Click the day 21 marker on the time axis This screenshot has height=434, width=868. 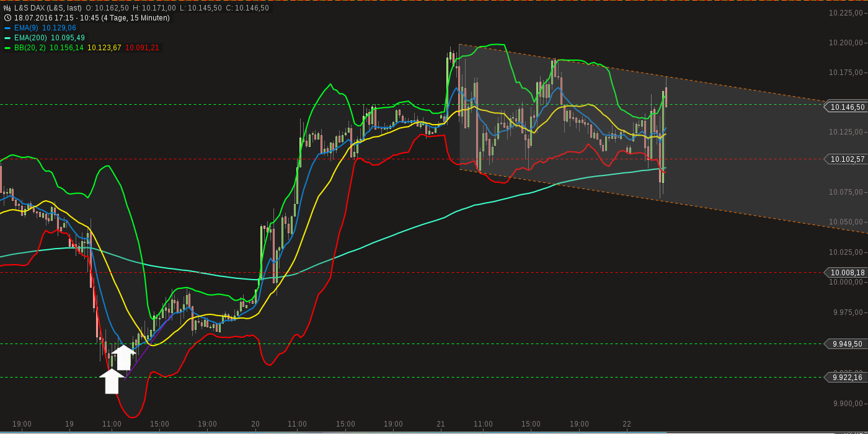tap(441, 425)
